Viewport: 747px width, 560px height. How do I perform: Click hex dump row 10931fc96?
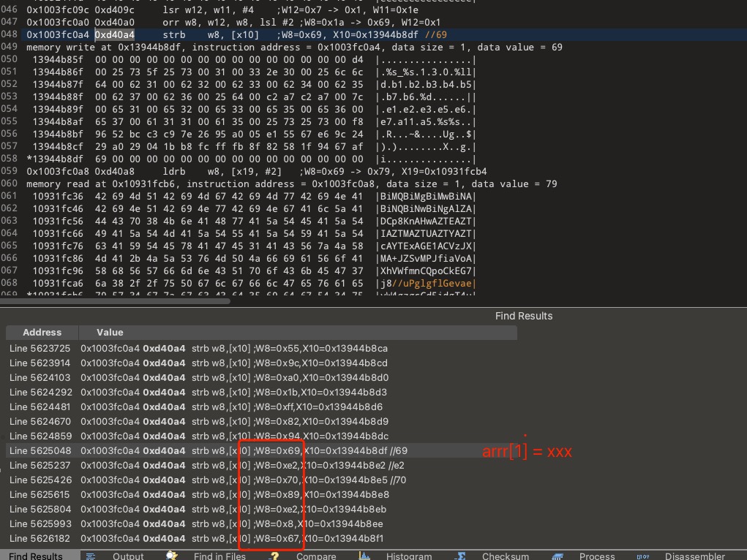tap(255, 270)
